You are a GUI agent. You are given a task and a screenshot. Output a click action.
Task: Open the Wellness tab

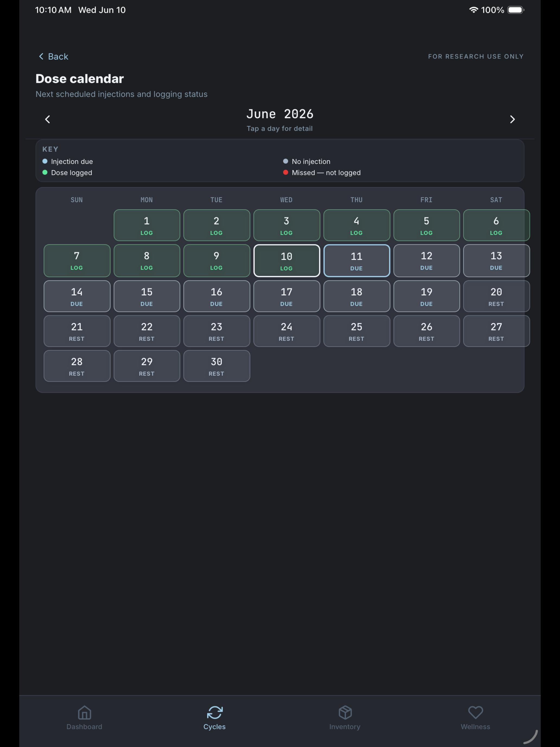[475, 718]
